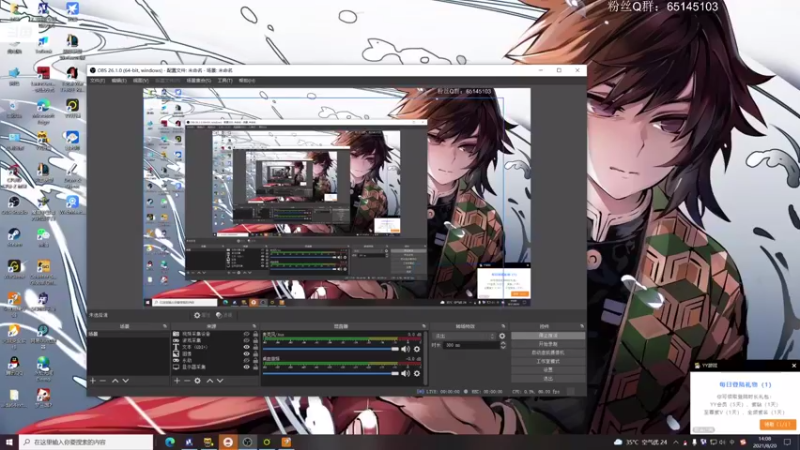800x450 pixels.
Task: Click the 300 ms duration field
Action: pyautogui.click(x=469, y=345)
